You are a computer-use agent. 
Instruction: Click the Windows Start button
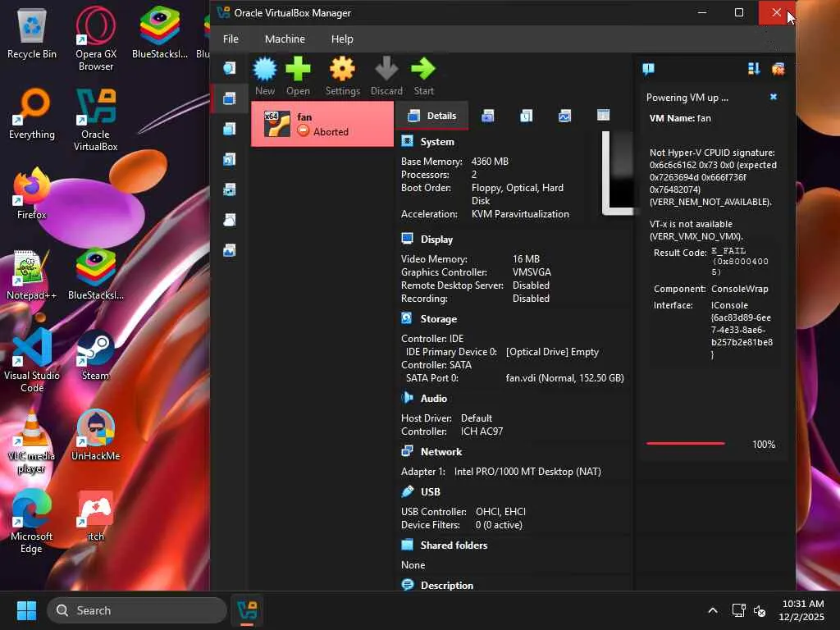pyautogui.click(x=26, y=610)
